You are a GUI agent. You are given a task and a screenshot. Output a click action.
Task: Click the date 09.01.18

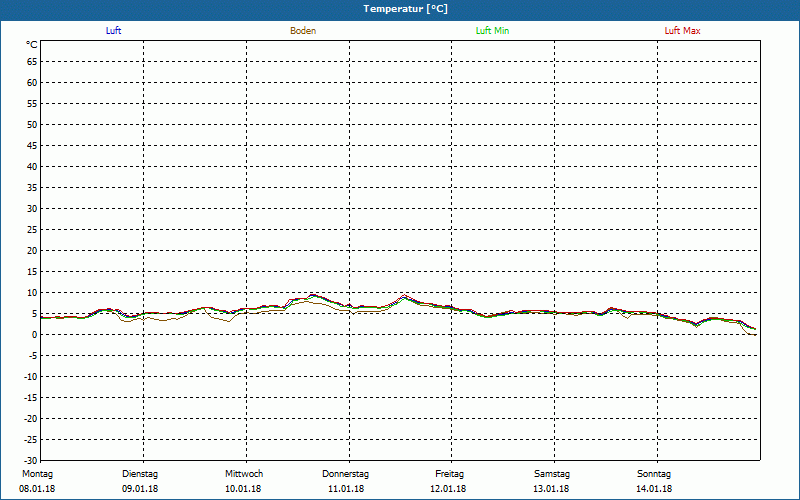pyautogui.click(x=140, y=489)
